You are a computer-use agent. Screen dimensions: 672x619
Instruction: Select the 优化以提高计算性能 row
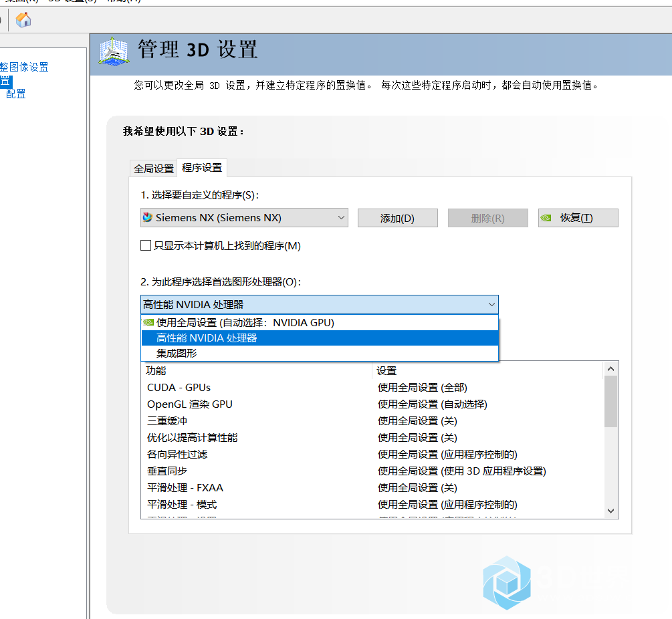(x=372, y=438)
